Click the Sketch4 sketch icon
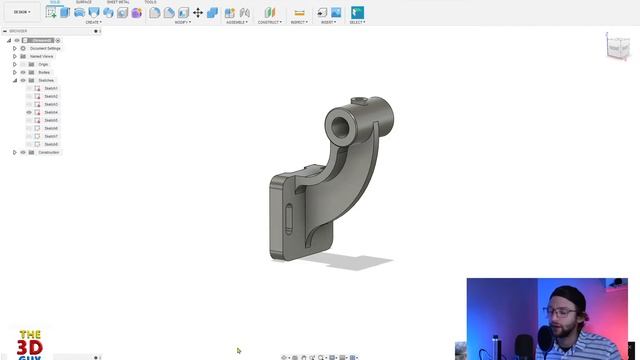Viewport: 640px width, 360px height. click(x=37, y=112)
